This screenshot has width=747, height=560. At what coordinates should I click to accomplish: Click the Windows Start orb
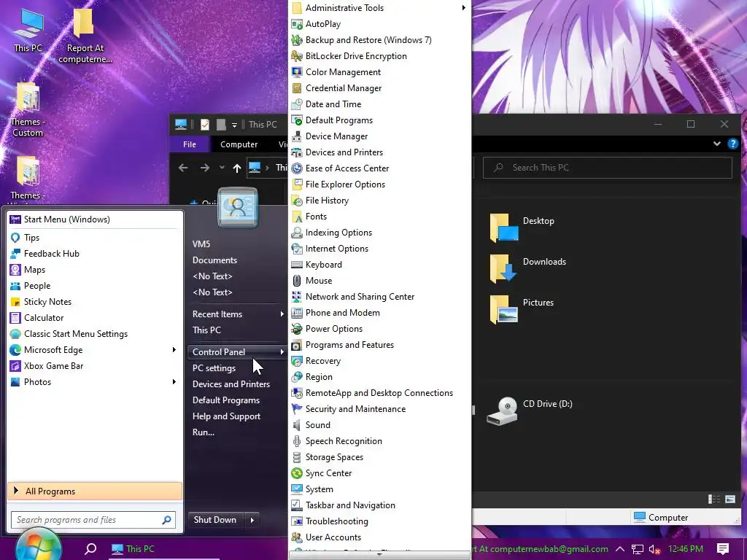pos(39,545)
